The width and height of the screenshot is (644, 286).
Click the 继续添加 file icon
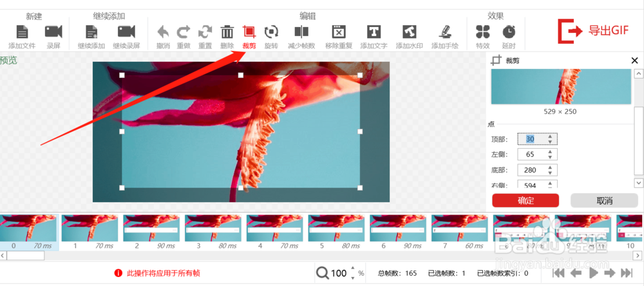point(91,32)
